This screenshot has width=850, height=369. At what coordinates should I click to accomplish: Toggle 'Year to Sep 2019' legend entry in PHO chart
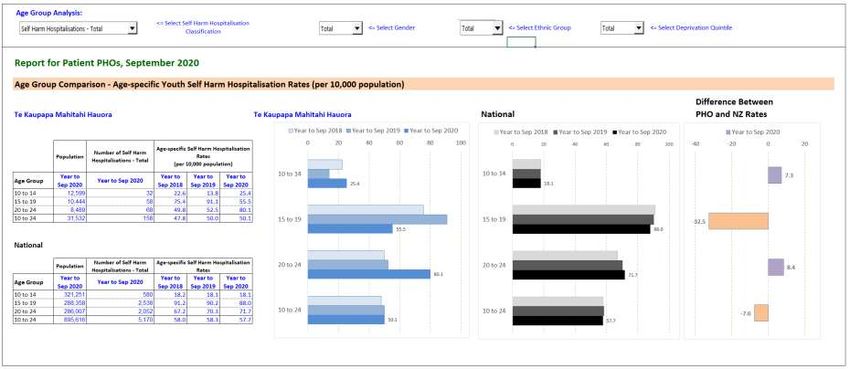pos(375,131)
